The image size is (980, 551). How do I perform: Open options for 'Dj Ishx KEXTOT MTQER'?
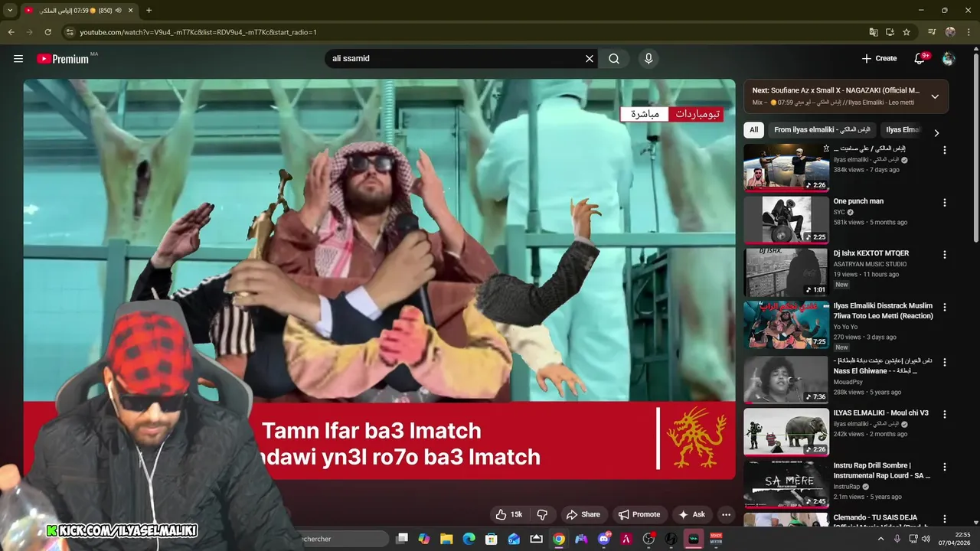click(x=945, y=255)
